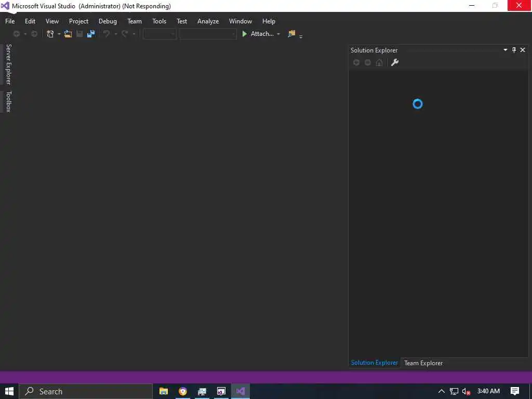Click the Navigate Backward toolbar icon

16,34
